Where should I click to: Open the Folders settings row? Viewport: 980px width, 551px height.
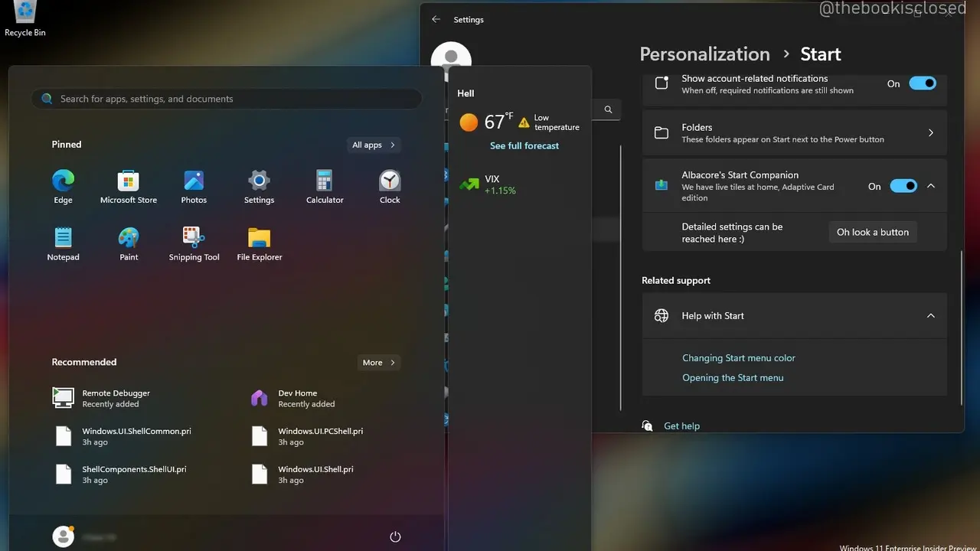794,133
